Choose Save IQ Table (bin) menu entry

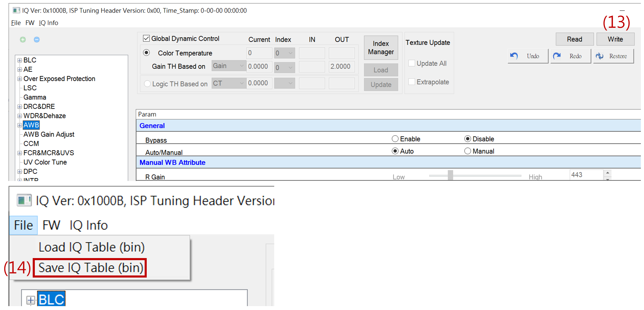pos(90,268)
